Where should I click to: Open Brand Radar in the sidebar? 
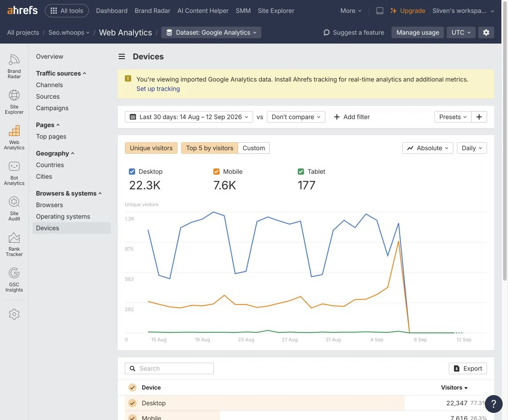click(x=14, y=66)
